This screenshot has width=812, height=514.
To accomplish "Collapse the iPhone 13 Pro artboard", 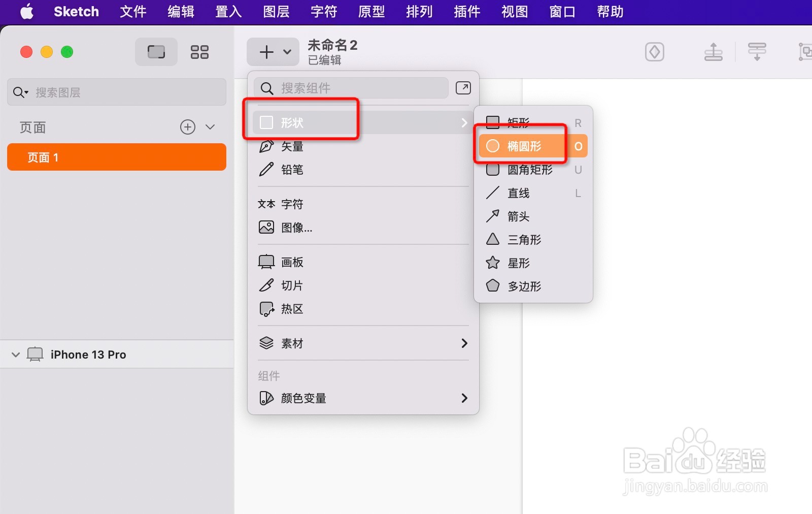I will point(16,355).
